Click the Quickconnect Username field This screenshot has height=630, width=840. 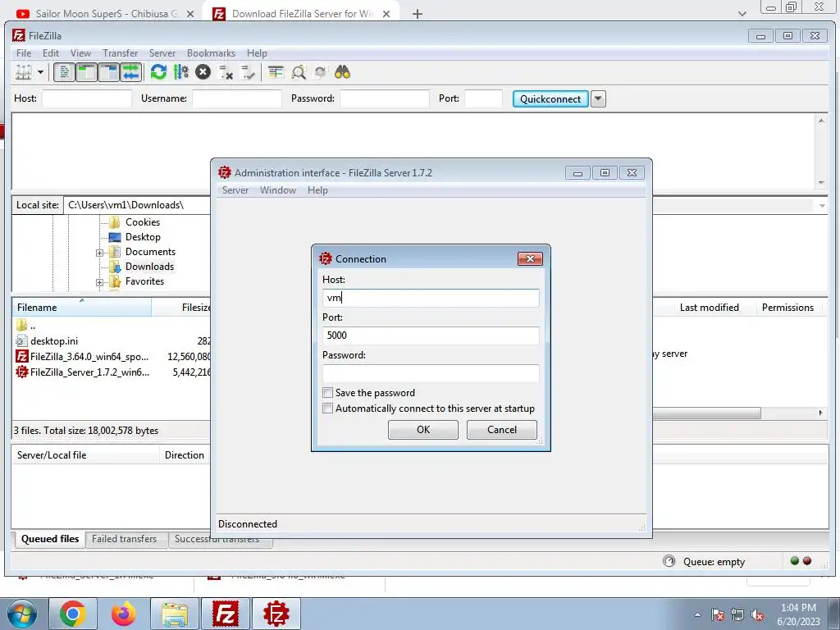pos(237,98)
